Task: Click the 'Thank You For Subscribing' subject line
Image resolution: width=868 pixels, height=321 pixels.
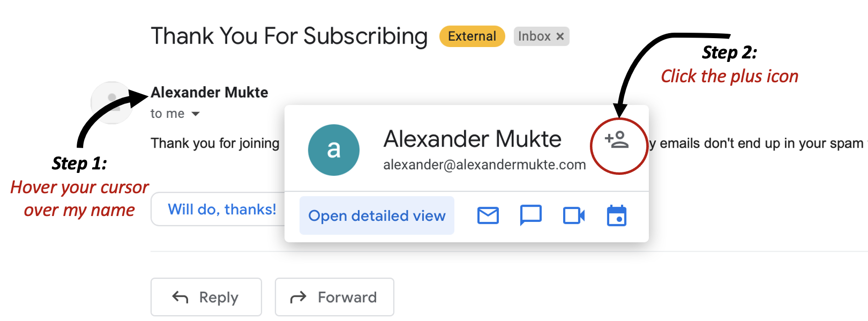Action: coord(289,36)
